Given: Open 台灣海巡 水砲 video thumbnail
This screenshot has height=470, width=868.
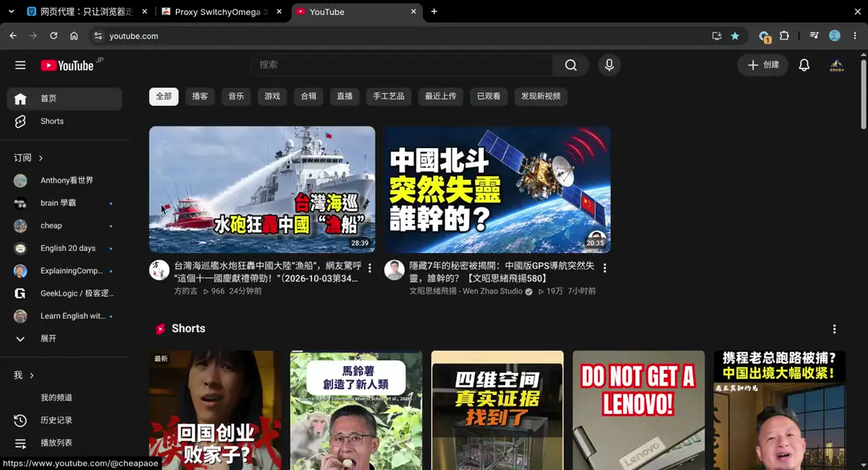Looking at the screenshot, I should tap(262, 190).
